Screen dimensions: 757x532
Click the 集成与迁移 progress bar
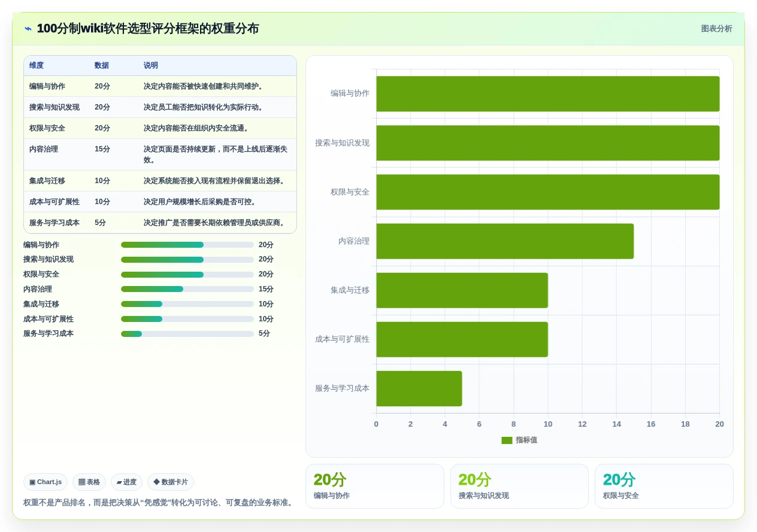pyautogui.click(x=187, y=304)
